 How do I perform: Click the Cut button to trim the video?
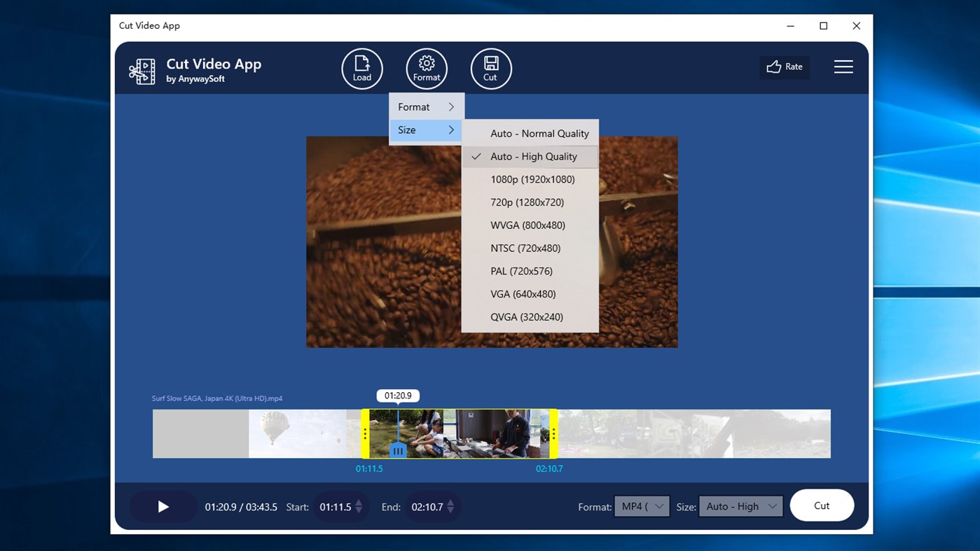click(x=821, y=505)
